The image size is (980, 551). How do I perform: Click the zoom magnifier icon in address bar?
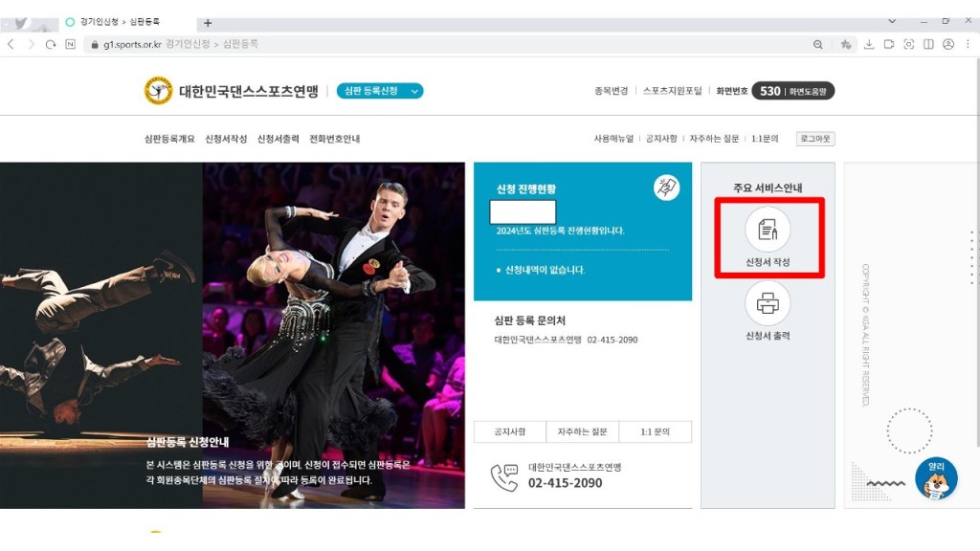click(818, 44)
